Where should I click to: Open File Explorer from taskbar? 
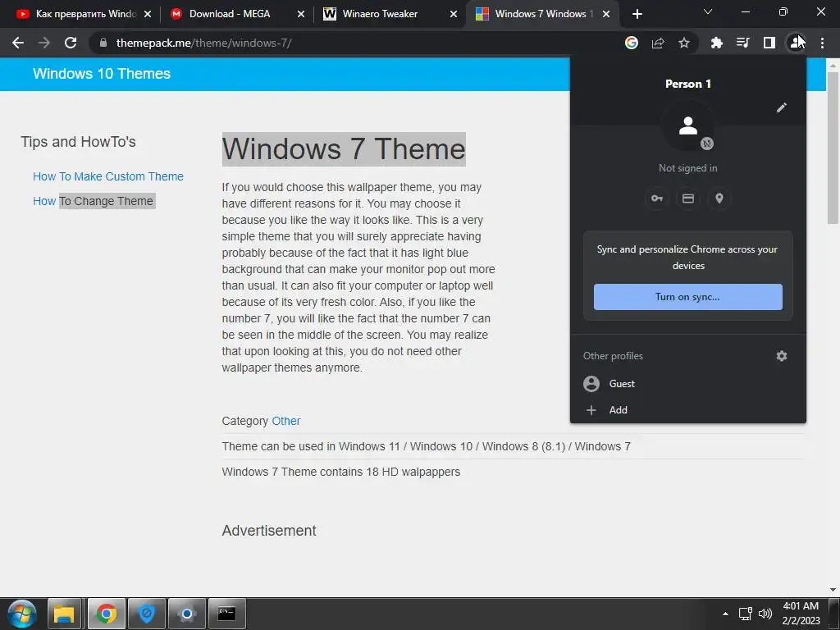64,614
